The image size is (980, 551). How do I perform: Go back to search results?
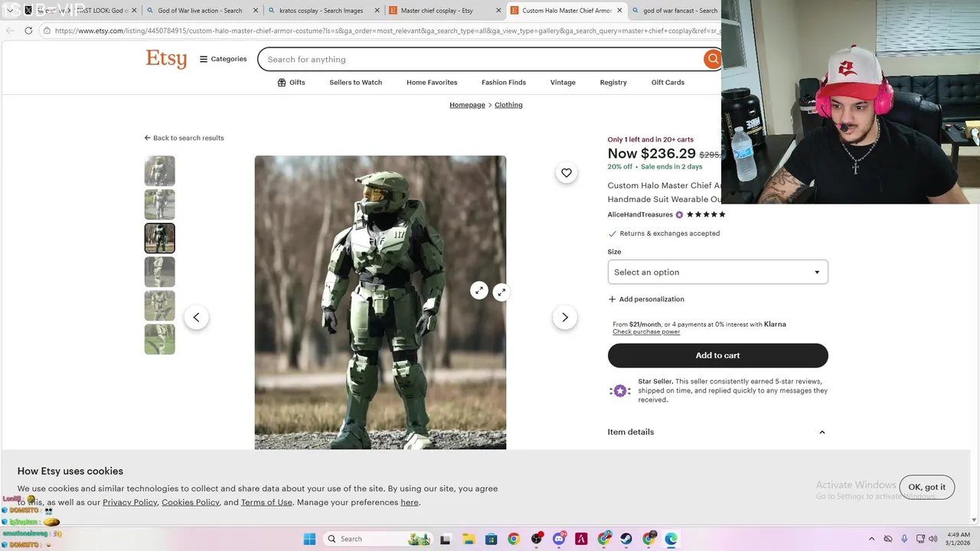tap(184, 138)
